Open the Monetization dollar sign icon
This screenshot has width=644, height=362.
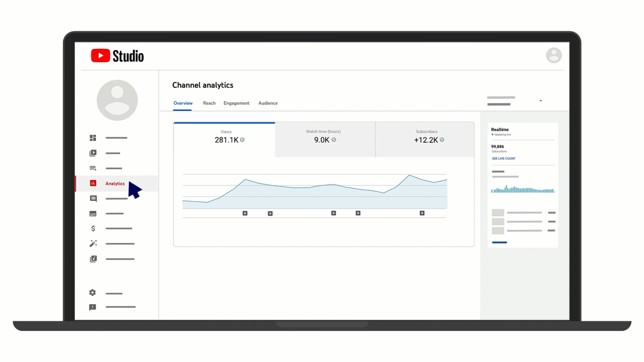click(93, 229)
